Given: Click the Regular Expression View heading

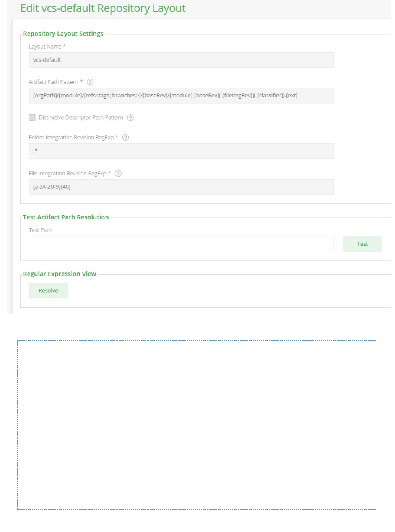Looking at the screenshot, I should pos(60,274).
